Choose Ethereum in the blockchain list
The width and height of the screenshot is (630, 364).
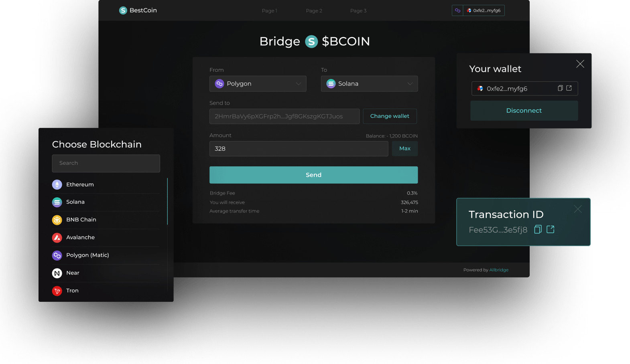click(106, 184)
